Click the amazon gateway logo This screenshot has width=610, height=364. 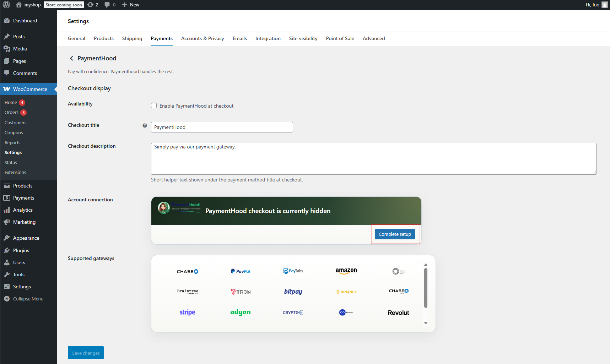point(346,271)
